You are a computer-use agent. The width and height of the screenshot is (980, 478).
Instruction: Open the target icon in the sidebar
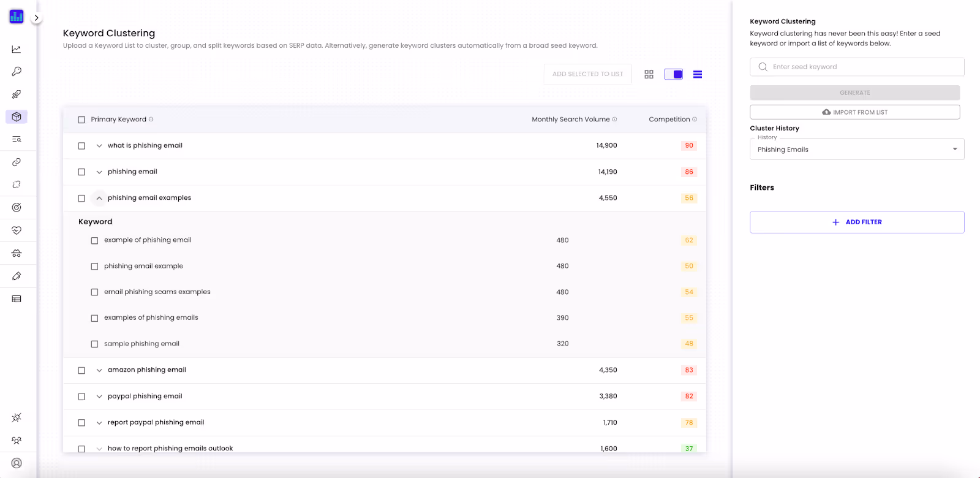17,207
